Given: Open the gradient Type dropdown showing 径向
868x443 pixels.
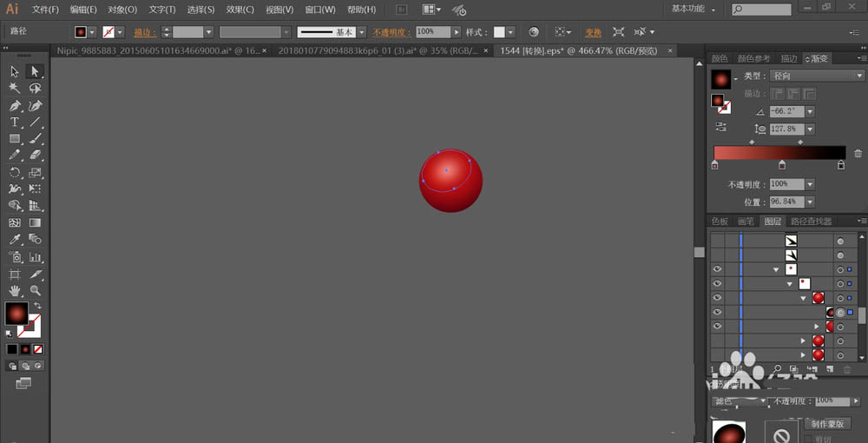Looking at the screenshot, I should (x=818, y=76).
